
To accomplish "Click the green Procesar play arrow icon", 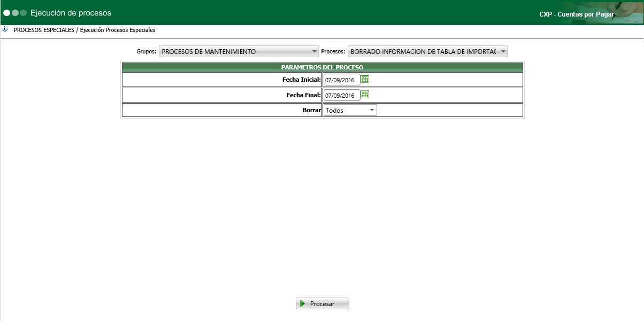I will [x=304, y=303].
